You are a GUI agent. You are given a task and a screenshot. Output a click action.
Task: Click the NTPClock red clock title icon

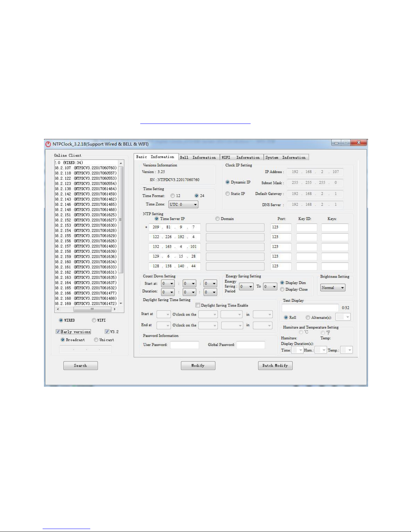[48, 144]
